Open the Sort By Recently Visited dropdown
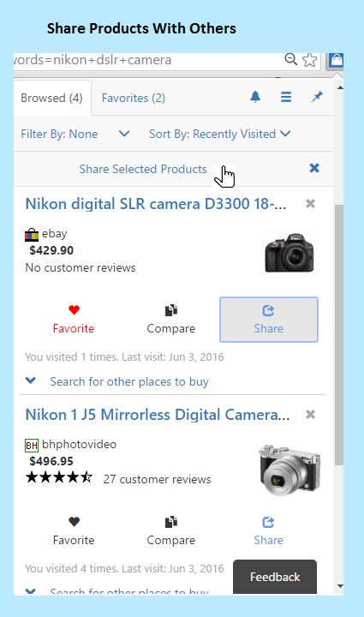 coord(220,134)
